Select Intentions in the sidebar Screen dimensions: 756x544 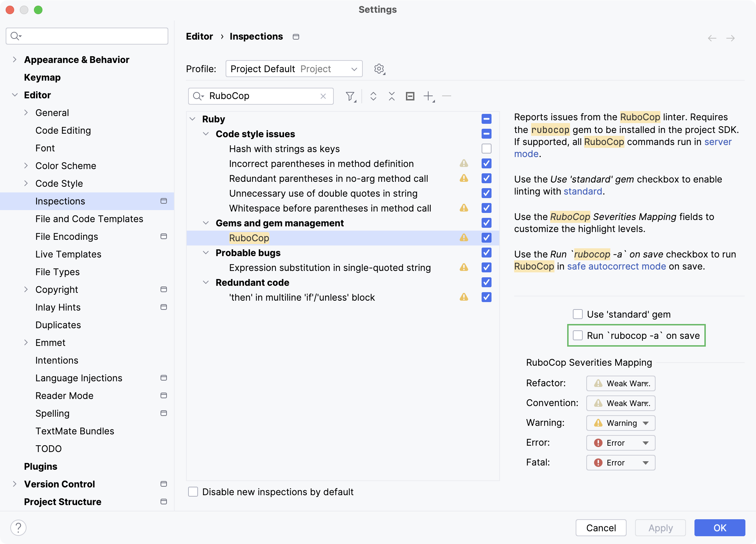[x=57, y=360]
